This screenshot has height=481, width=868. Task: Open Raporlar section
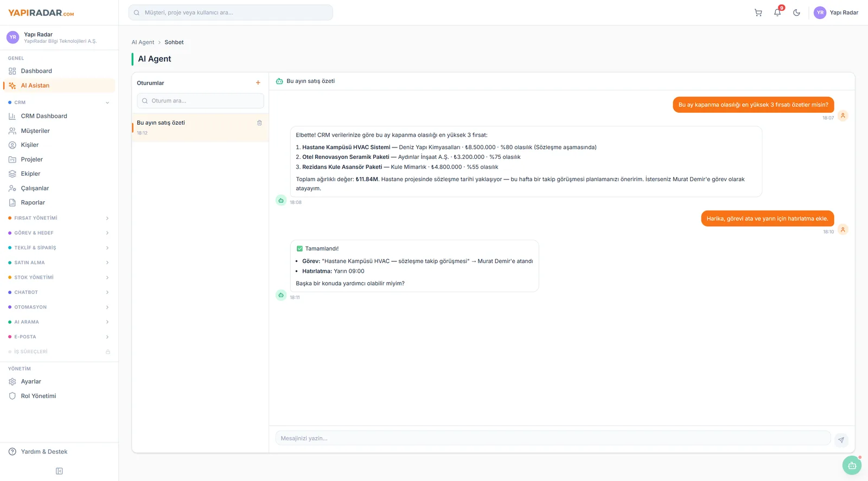[59, 203]
